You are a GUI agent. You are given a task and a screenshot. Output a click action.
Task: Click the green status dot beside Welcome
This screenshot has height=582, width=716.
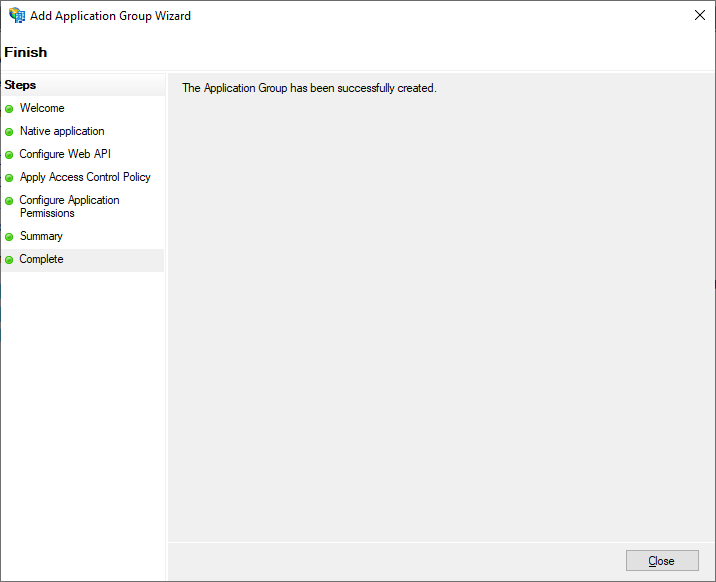pos(9,109)
